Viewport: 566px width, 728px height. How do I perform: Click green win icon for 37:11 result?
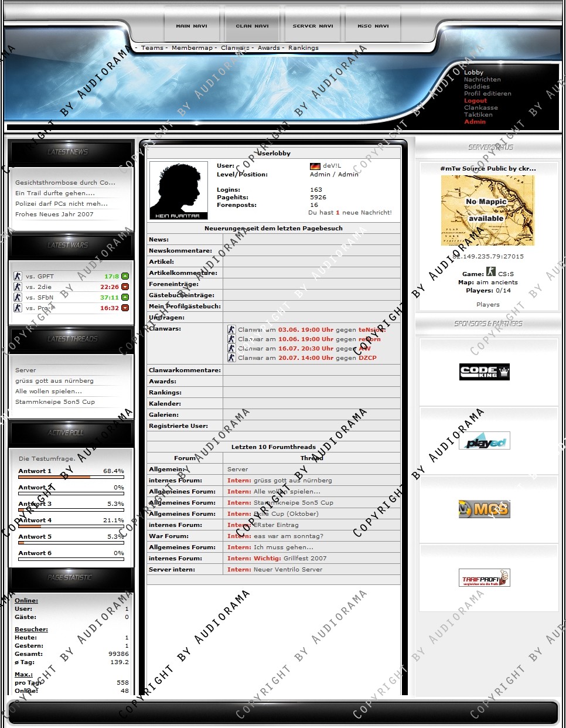pos(125,297)
